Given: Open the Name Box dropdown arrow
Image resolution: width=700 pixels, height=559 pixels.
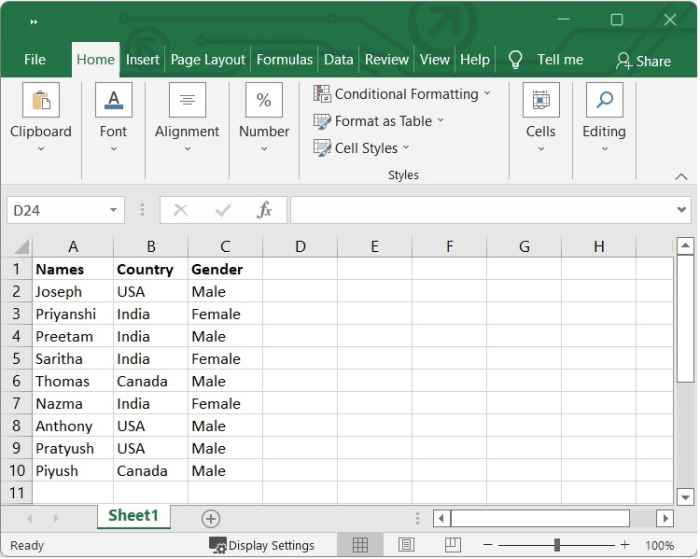Looking at the screenshot, I should click(x=114, y=210).
